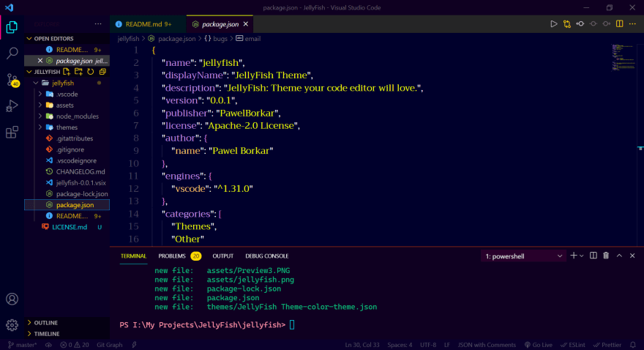The width and height of the screenshot is (644, 350).
Task: Switch to DEBUG CONSOLE panel tab
Action: [x=267, y=256]
